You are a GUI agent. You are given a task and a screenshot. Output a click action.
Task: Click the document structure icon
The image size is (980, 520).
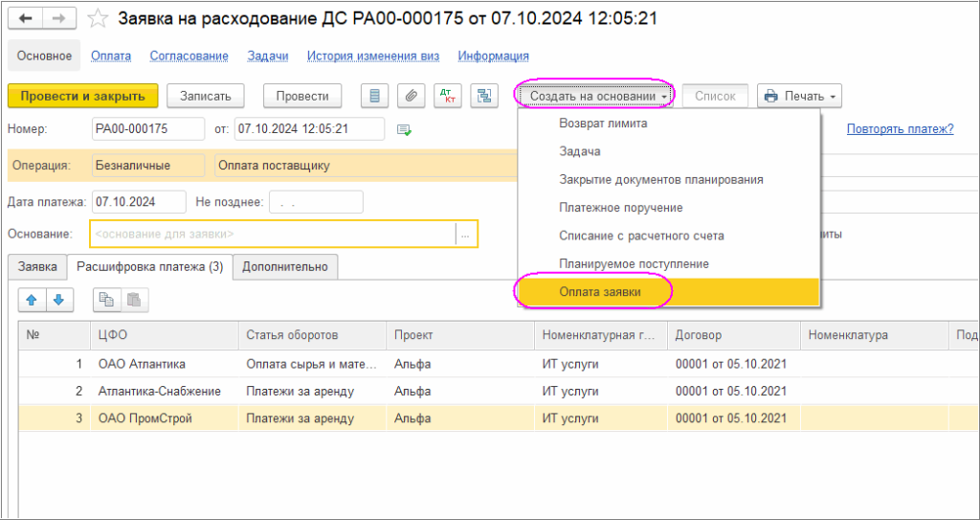pyautogui.click(x=483, y=96)
